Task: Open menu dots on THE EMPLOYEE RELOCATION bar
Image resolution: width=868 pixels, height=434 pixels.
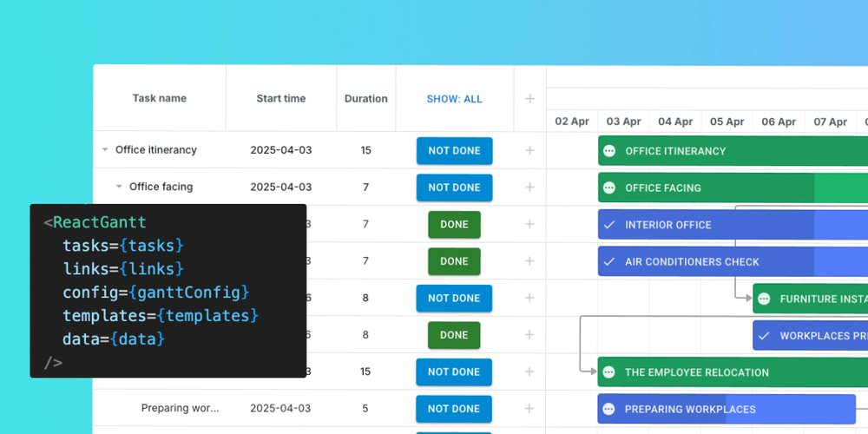Action: pos(609,372)
